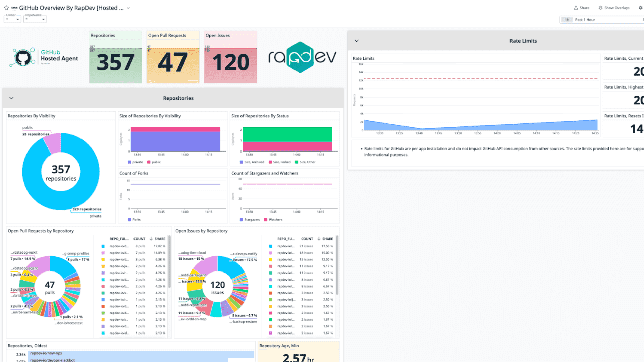Toggle the Forks legend item
Viewport: 644px width, 362px height.
(x=134, y=220)
